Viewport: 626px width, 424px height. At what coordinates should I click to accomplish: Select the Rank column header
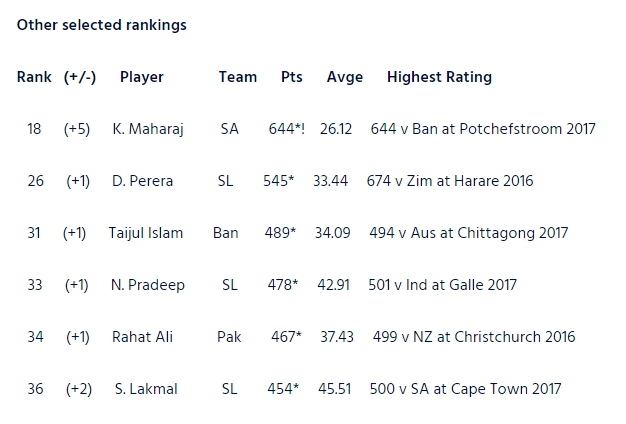pyautogui.click(x=34, y=77)
